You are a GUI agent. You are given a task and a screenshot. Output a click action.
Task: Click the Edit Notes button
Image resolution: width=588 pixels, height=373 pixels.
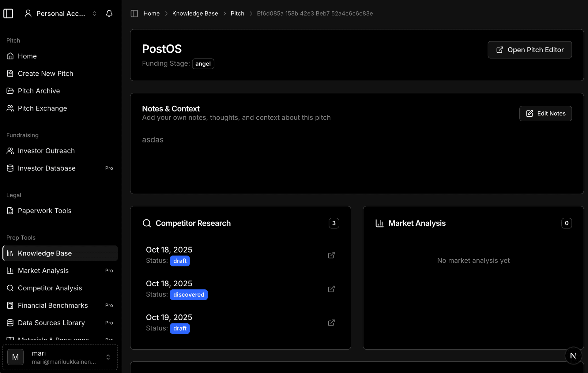545,113
